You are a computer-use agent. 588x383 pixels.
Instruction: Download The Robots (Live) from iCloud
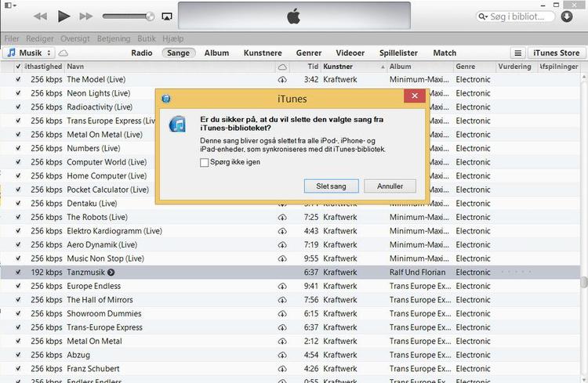click(x=282, y=218)
